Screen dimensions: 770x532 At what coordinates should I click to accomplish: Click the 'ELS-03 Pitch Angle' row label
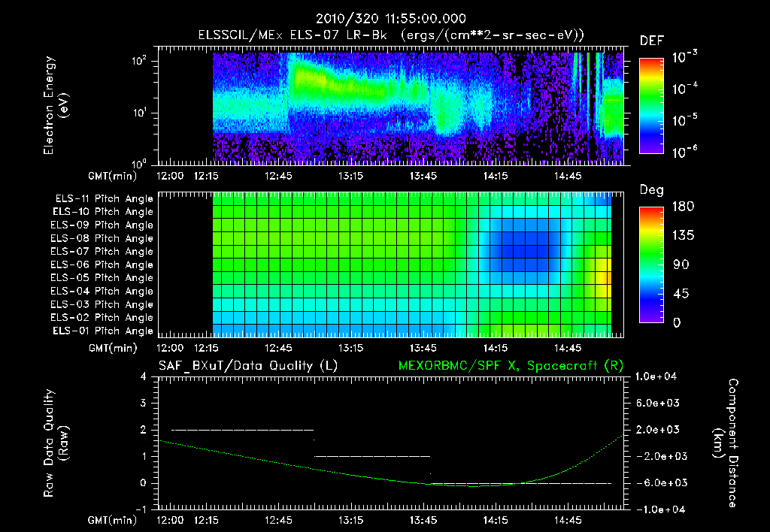pyautogui.click(x=102, y=304)
